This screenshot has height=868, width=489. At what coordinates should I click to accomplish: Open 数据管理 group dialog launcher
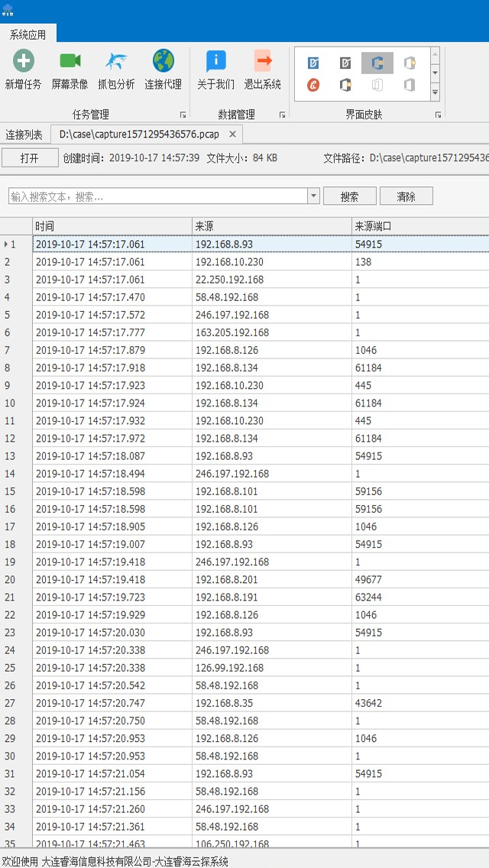[282, 115]
